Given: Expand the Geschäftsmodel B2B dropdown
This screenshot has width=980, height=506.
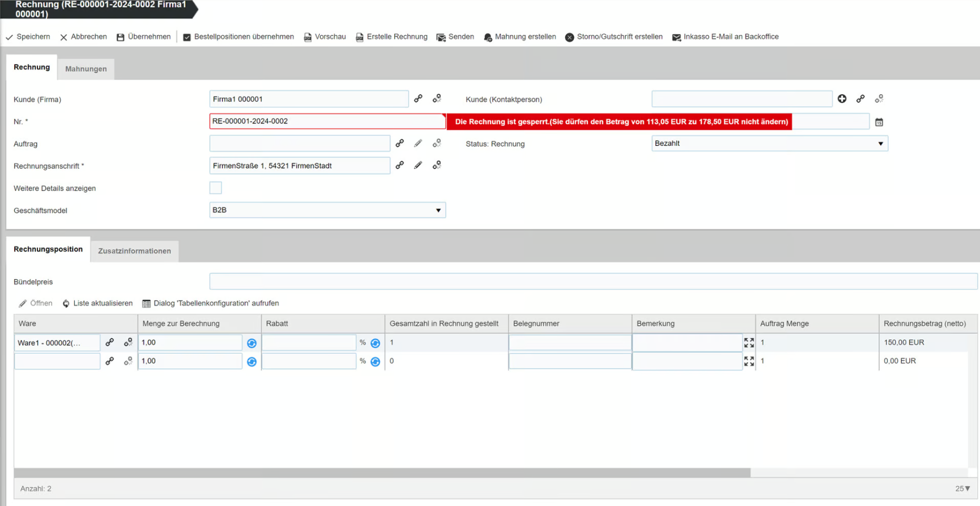Looking at the screenshot, I should 327,210.
